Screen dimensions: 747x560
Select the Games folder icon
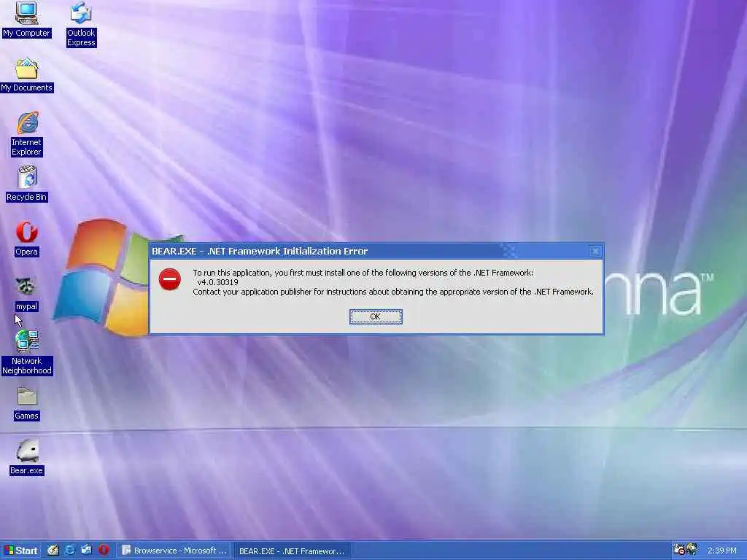point(27,404)
